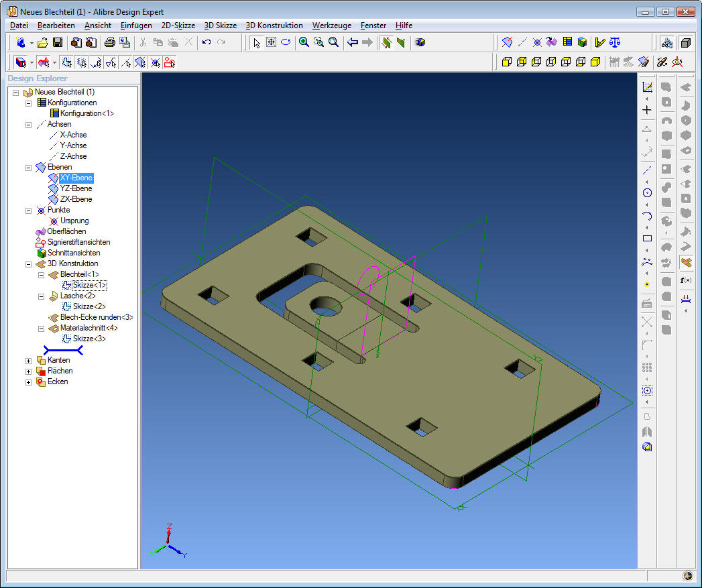702x588 pixels.
Task: Click Ursprung point in the tree
Action: [x=74, y=221]
